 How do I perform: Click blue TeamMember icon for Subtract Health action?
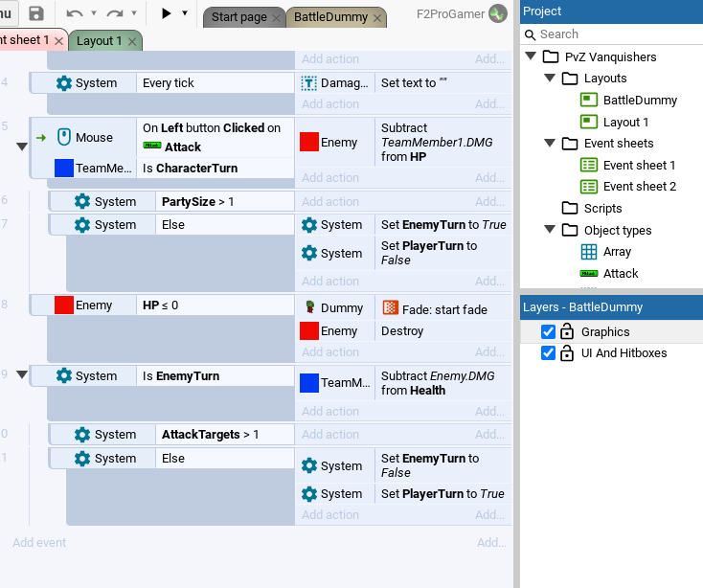(x=309, y=383)
